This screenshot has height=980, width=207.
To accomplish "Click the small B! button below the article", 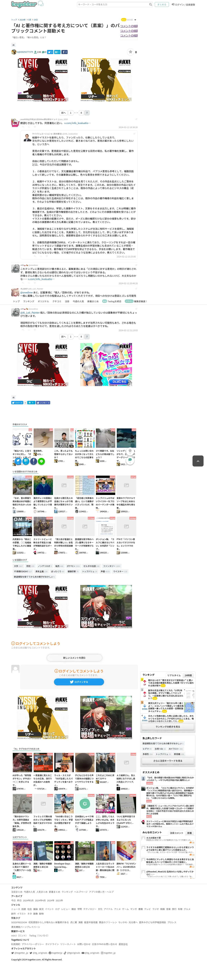I will pyautogui.click(x=31, y=402).
